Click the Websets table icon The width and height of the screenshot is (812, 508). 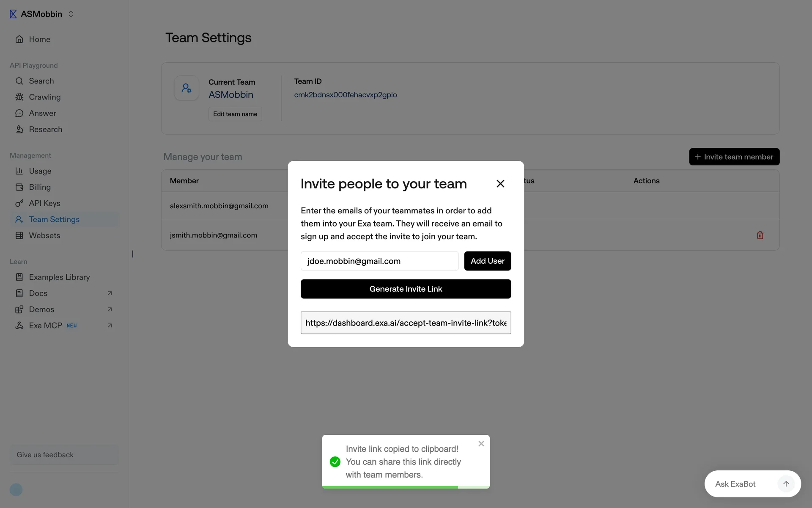19,235
